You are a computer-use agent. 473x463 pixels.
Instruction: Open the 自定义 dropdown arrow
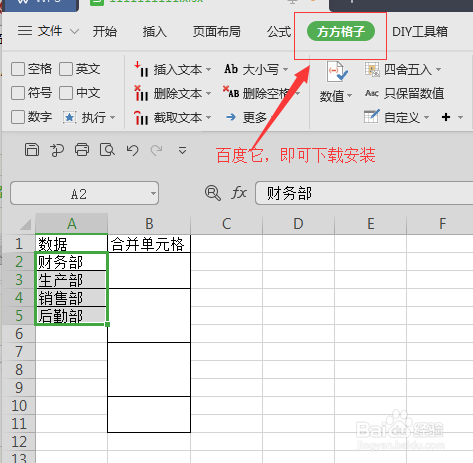pyautogui.click(x=426, y=117)
